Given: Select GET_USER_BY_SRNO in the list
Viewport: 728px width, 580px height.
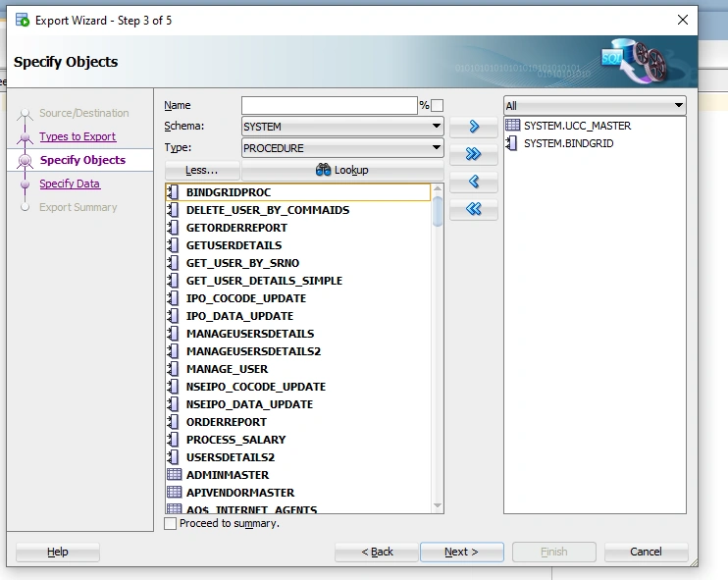Looking at the screenshot, I should tap(298, 263).
